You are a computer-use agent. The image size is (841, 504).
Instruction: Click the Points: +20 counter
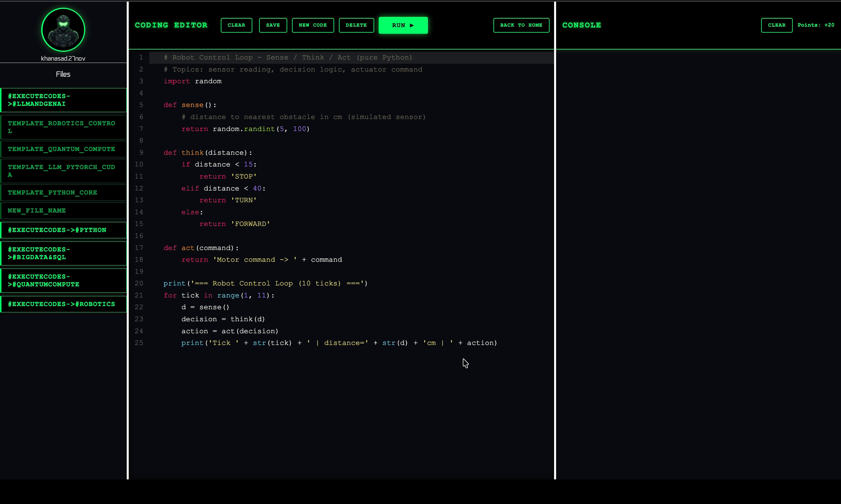816,25
